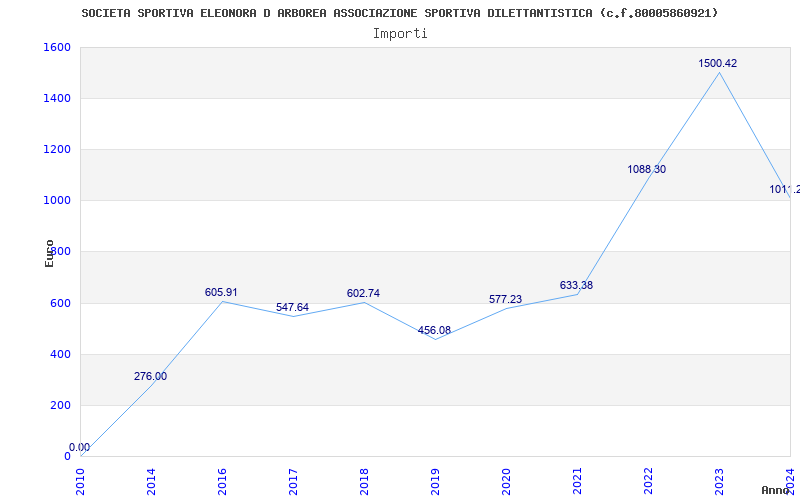Select the 456.08 value label

tap(434, 331)
